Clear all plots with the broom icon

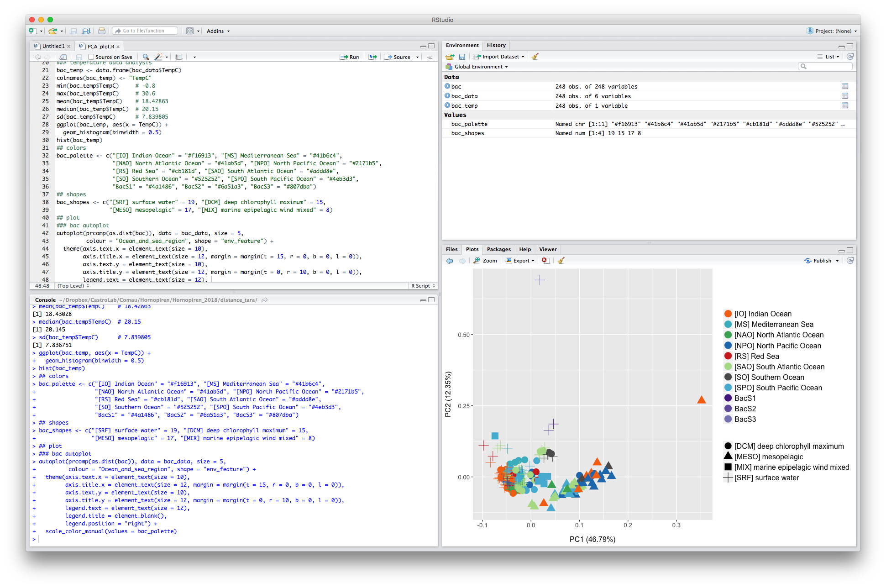pos(561,260)
